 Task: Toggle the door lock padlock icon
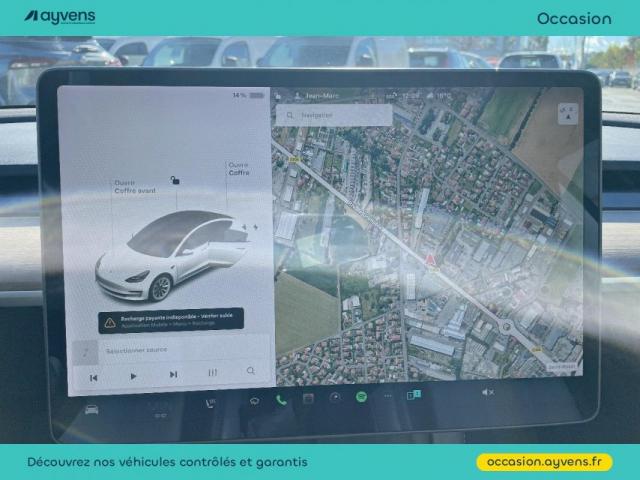175,180
